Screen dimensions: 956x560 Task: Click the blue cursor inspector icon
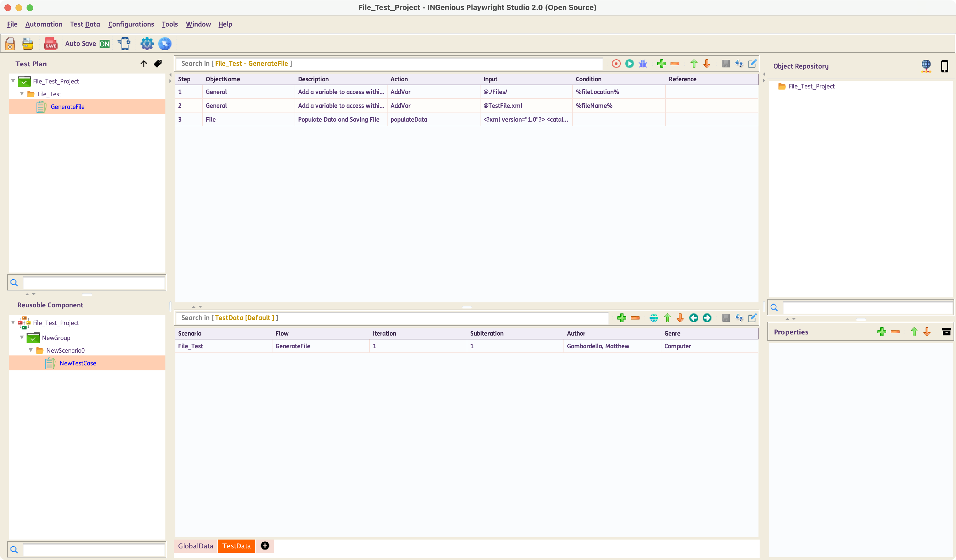pyautogui.click(x=165, y=44)
